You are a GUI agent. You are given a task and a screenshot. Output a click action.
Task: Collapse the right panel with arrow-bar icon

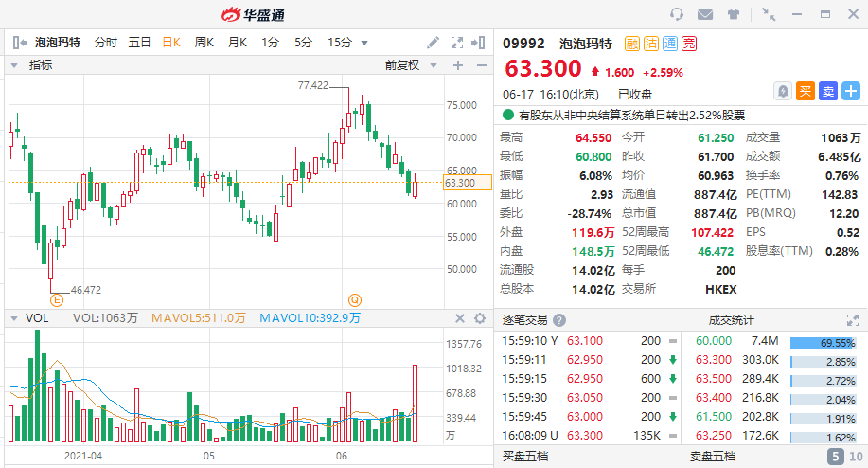pyautogui.click(x=478, y=43)
